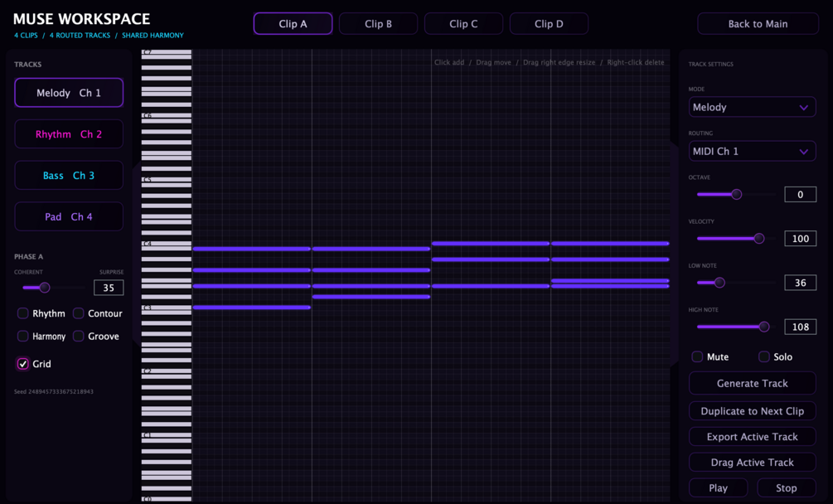Click the Low Note value field
This screenshot has width=833, height=504.
tap(800, 283)
